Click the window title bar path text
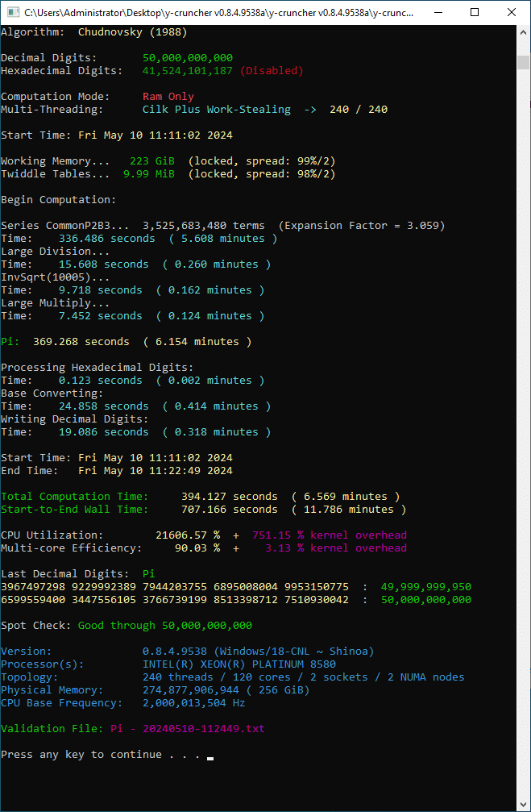The width and height of the screenshot is (531, 812). pos(218,12)
